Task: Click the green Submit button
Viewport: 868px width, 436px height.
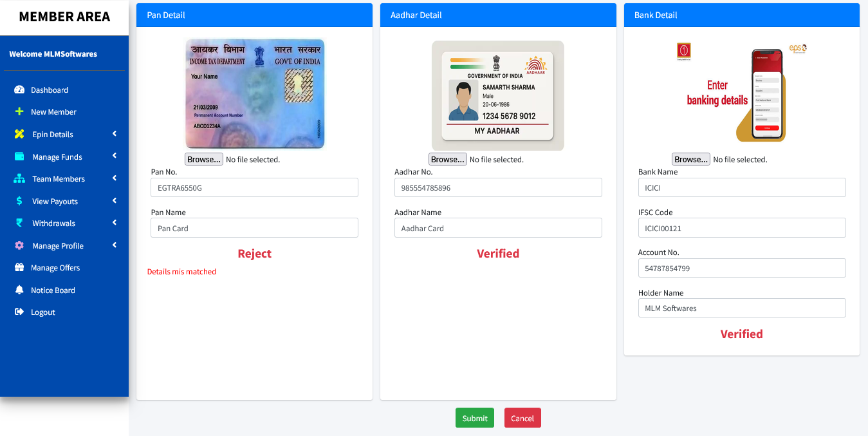Action: coord(475,418)
